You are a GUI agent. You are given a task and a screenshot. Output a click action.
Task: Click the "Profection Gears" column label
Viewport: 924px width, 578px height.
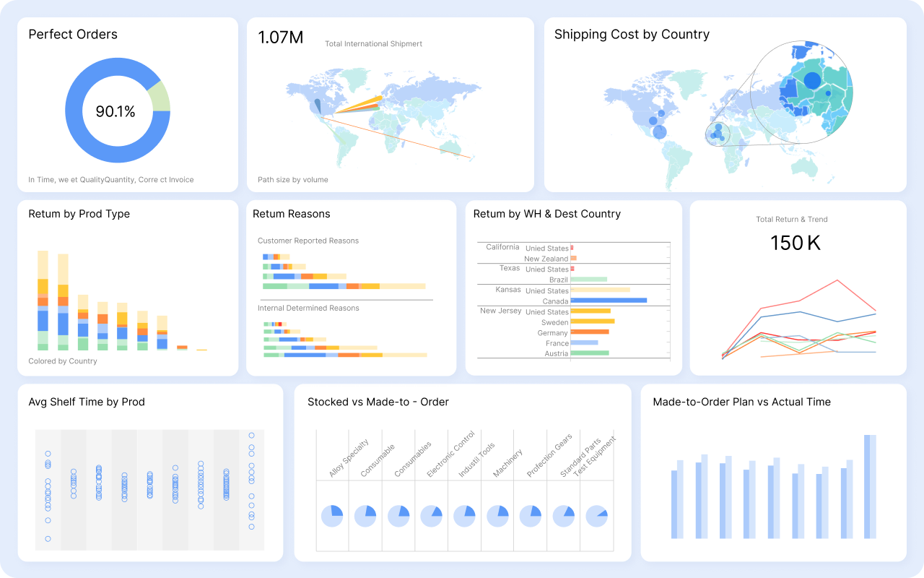coord(550,456)
